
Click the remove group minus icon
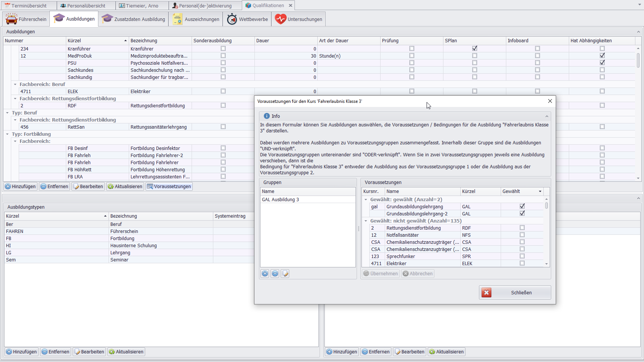pos(275,274)
